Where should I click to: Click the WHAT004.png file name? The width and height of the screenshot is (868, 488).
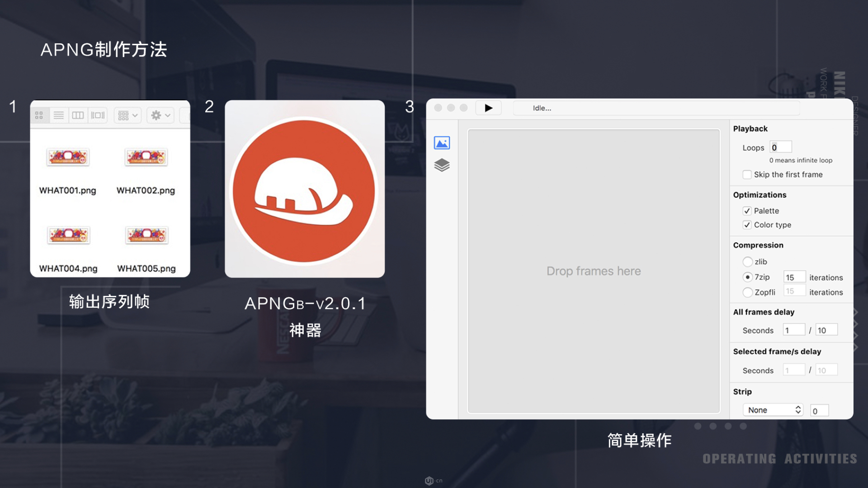click(68, 268)
